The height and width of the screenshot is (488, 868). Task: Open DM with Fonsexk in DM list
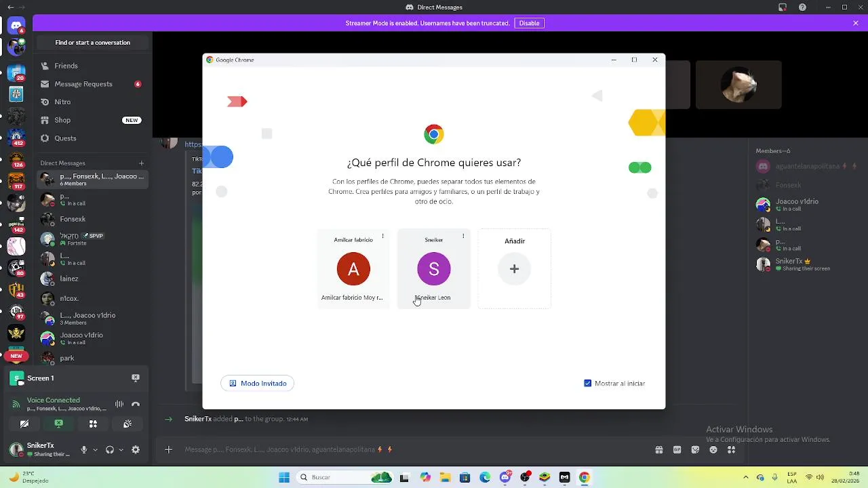[92, 220]
